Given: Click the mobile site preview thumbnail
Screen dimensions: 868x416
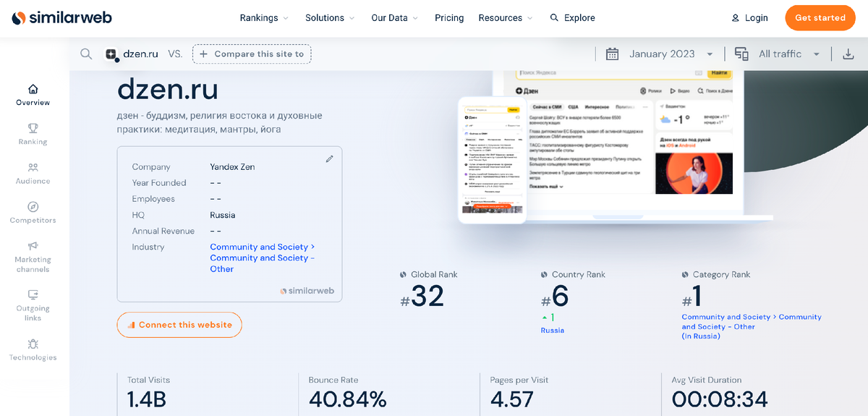Looking at the screenshot, I should click(492, 160).
